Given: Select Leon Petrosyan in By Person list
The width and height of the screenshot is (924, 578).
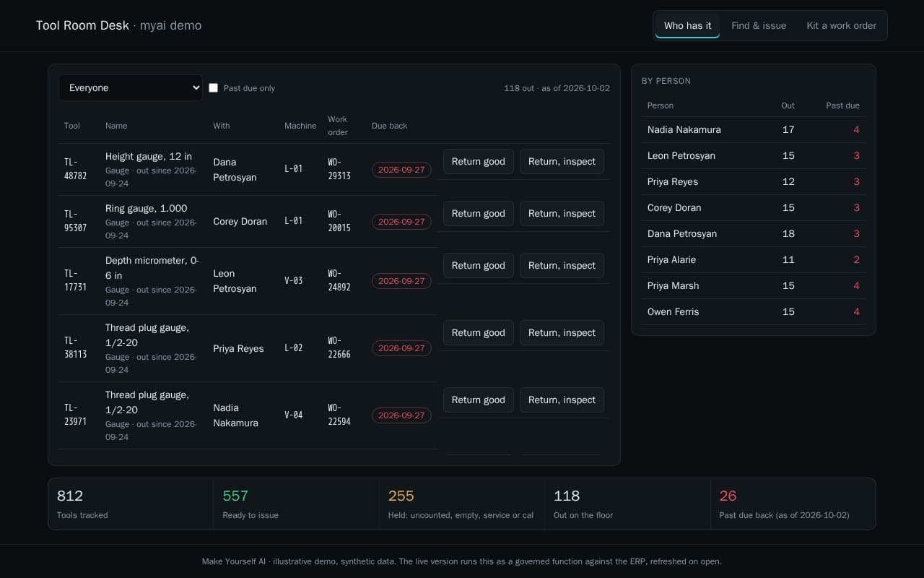Looking at the screenshot, I should [x=754, y=156].
